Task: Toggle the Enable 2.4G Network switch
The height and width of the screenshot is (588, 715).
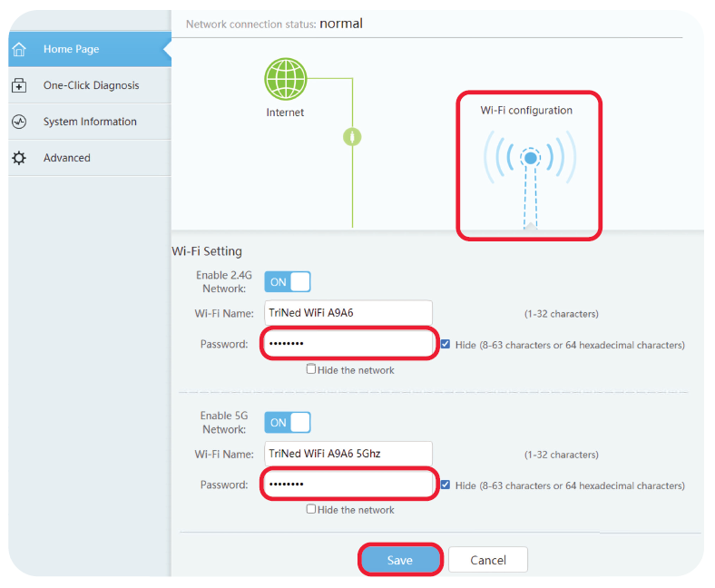Action: pyautogui.click(x=287, y=282)
